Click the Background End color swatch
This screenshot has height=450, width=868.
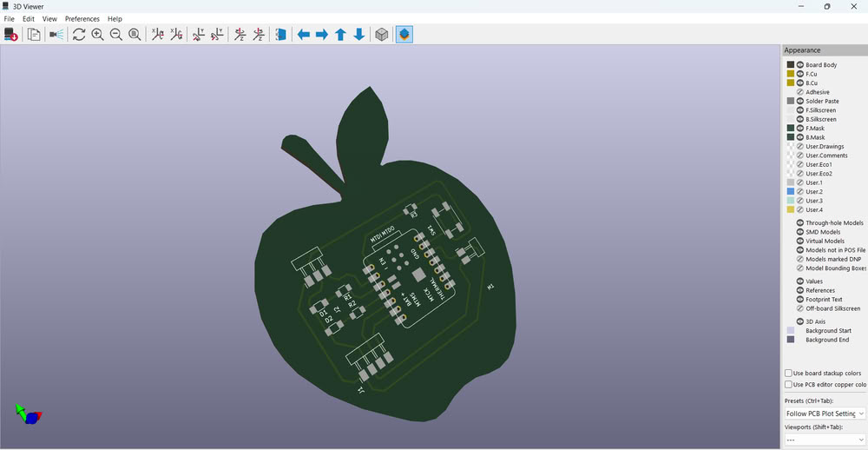[791, 339]
